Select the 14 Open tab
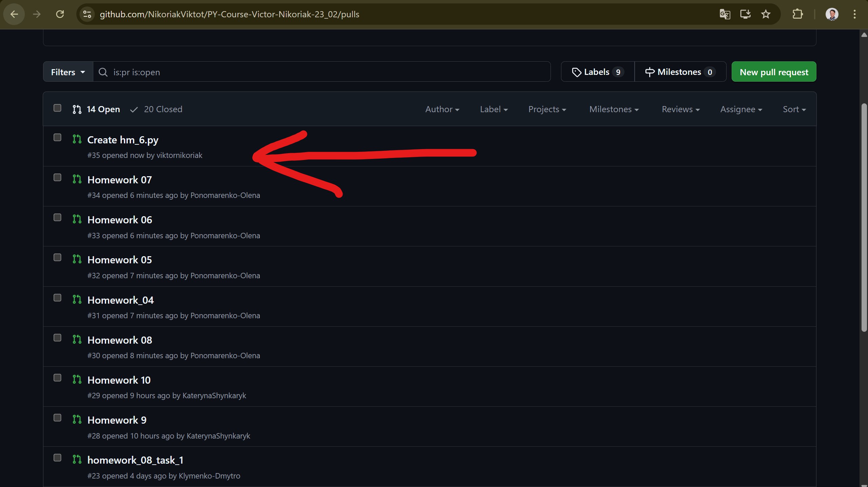Image resolution: width=868 pixels, height=487 pixels. coord(96,109)
